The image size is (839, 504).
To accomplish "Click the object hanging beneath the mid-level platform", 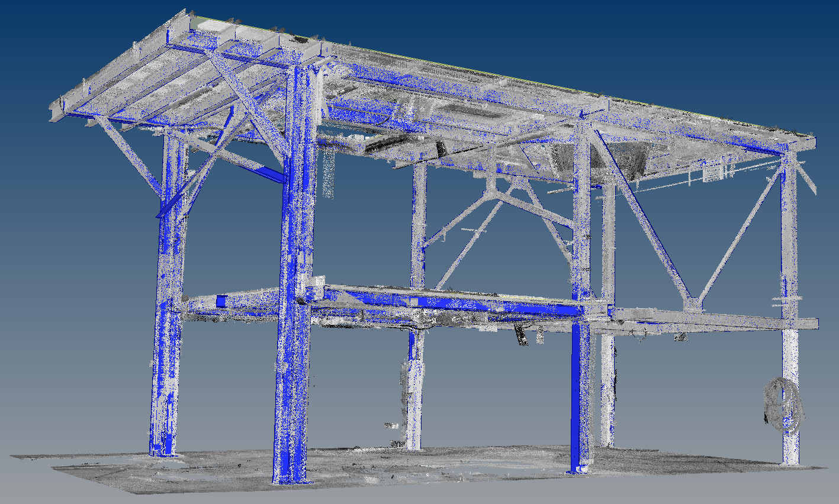I will (x=521, y=334).
